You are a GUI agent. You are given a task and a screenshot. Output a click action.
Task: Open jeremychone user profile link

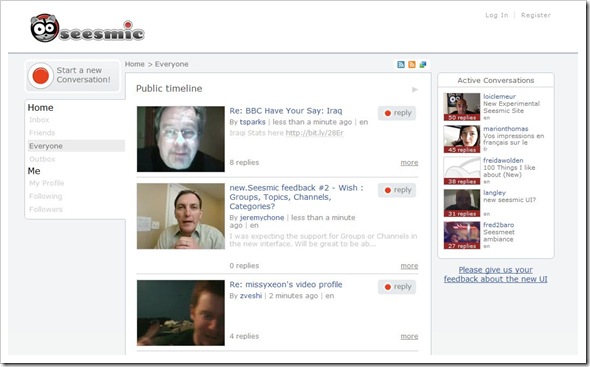(262, 218)
